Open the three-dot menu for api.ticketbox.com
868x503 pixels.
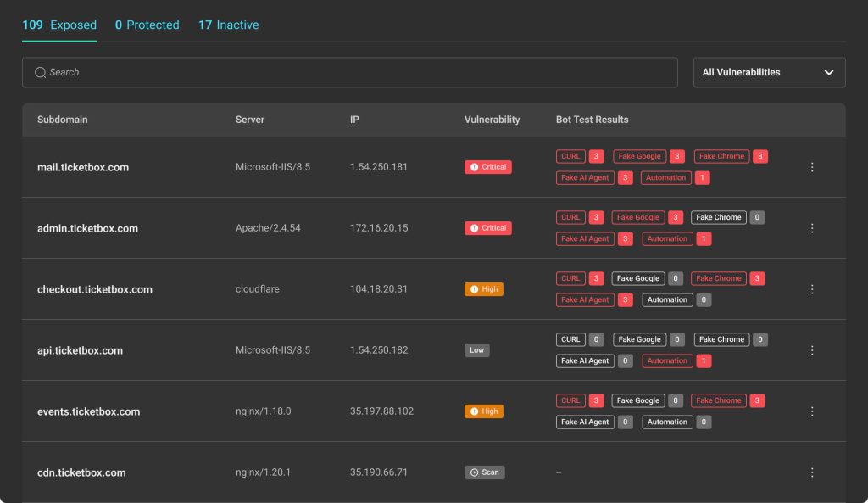(812, 350)
